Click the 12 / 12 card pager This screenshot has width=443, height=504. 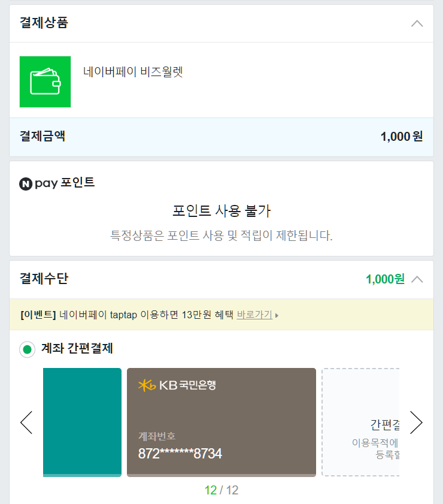pyautogui.click(x=221, y=490)
